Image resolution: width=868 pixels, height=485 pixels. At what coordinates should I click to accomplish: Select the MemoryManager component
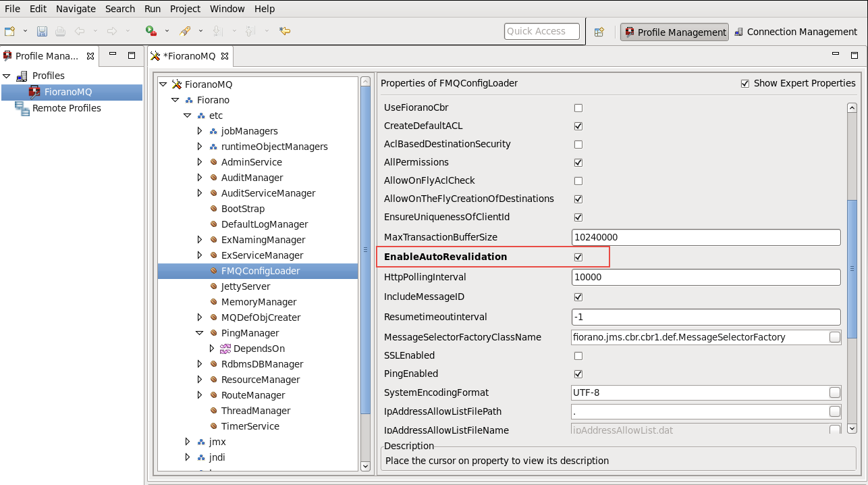259,302
